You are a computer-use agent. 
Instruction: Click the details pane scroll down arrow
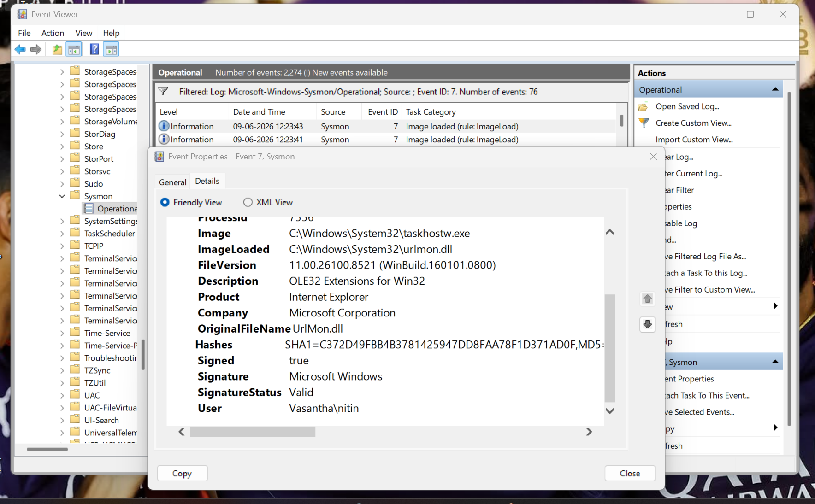pos(610,411)
